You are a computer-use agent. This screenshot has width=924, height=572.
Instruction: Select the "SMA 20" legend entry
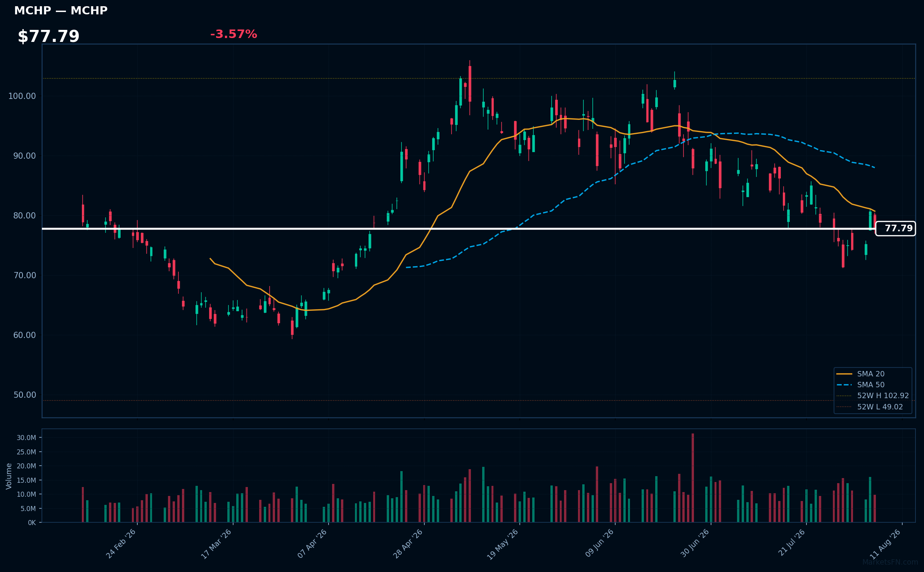[860, 374]
